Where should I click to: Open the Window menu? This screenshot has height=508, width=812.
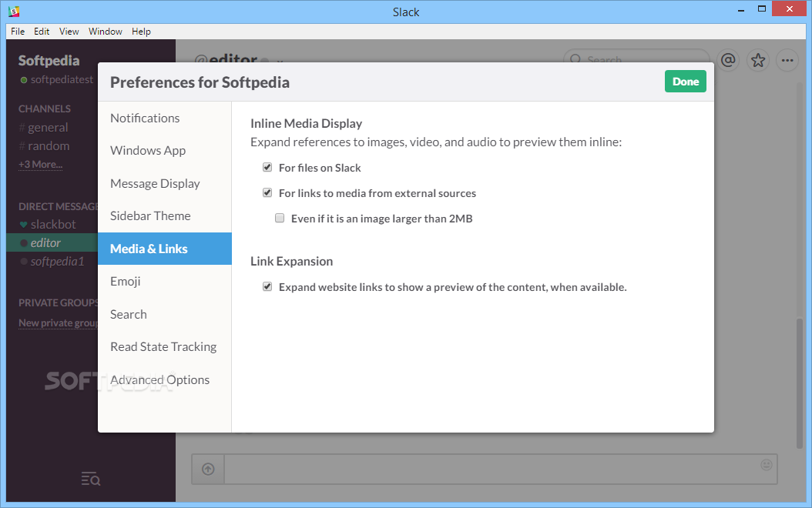105,32
